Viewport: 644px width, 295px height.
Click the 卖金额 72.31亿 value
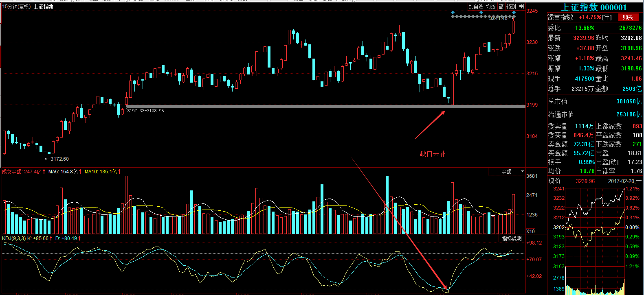pos(584,144)
